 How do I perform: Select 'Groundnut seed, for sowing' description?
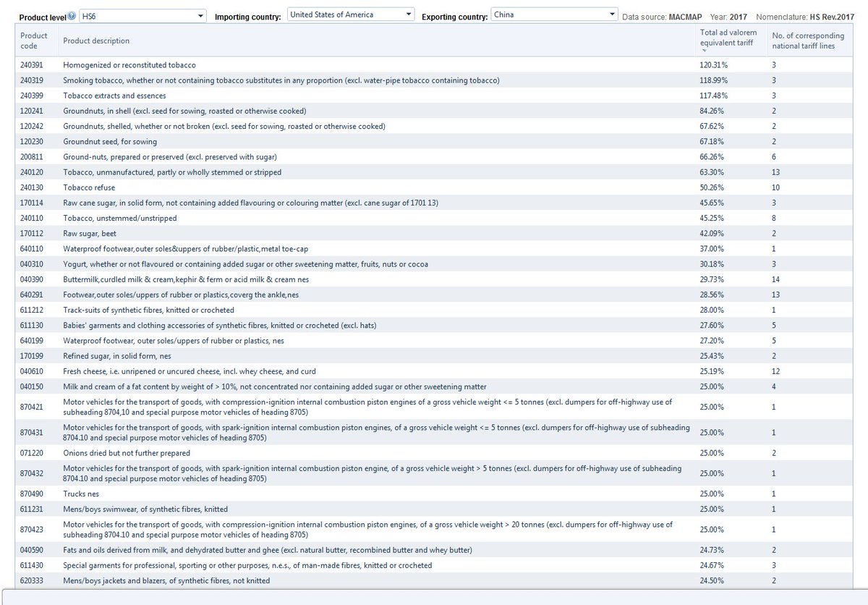[x=110, y=142]
